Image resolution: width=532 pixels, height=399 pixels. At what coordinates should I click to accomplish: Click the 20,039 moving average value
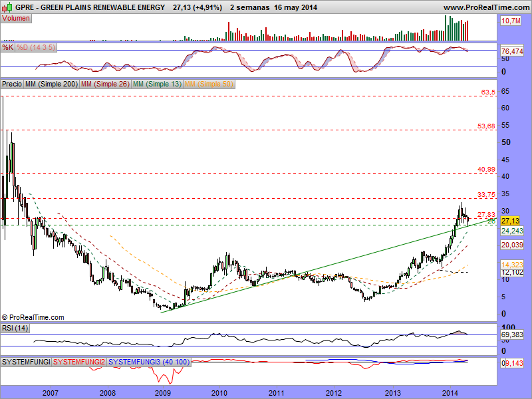[512, 245]
